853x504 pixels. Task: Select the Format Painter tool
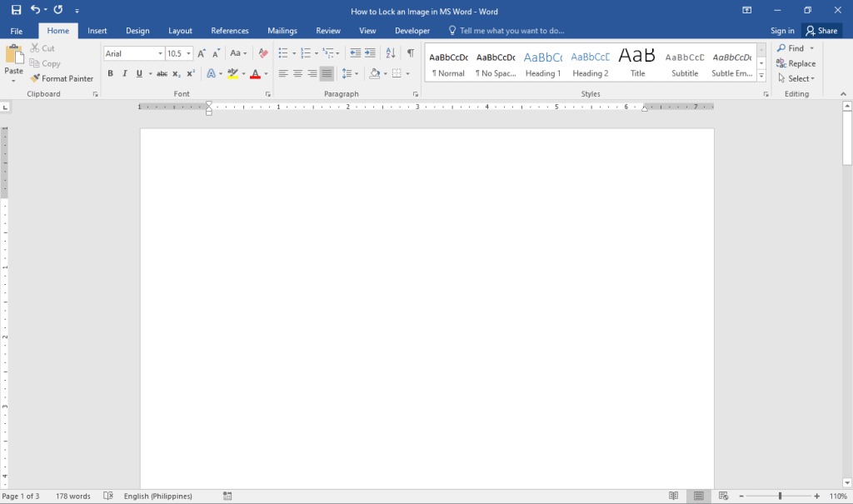[62, 77]
